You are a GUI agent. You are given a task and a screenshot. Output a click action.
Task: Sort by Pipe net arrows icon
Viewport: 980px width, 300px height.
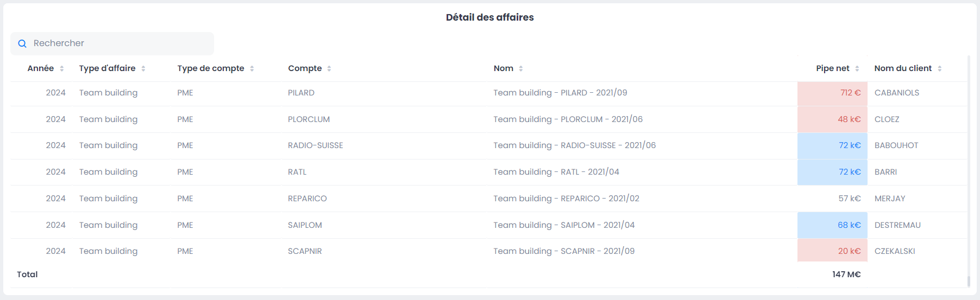click(x=857, y=68)
